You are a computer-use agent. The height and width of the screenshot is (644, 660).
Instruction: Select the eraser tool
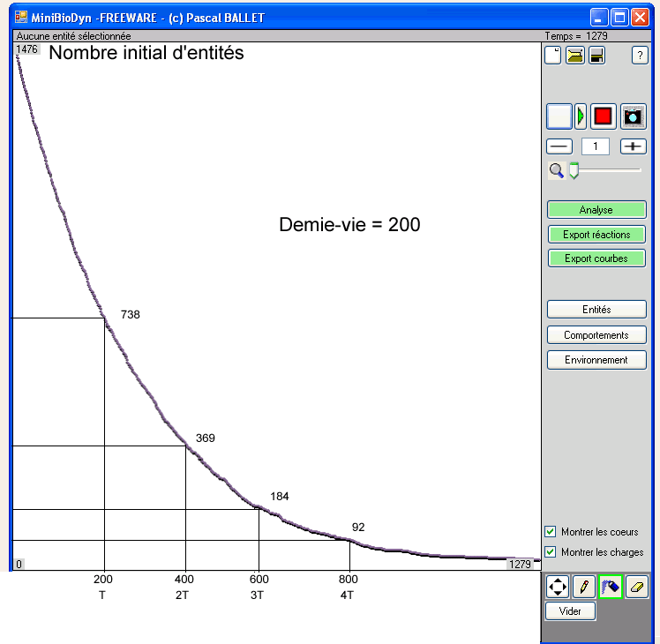click(x=637, y=586)
